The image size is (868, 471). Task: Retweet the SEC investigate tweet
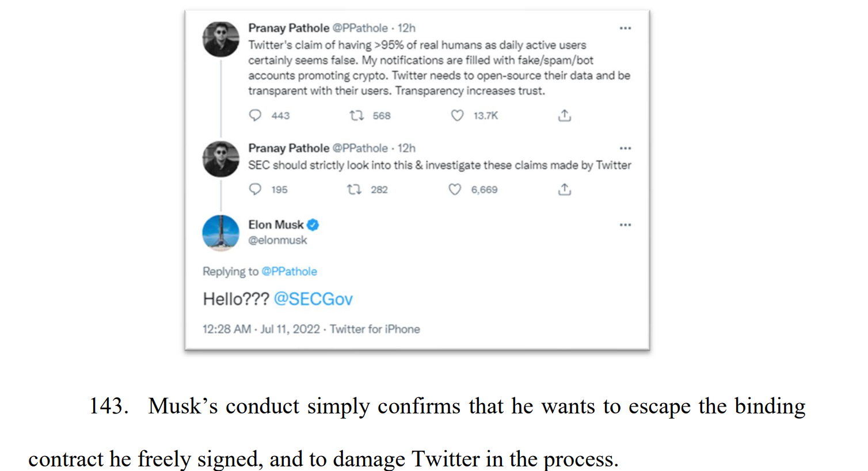point(354,189)
